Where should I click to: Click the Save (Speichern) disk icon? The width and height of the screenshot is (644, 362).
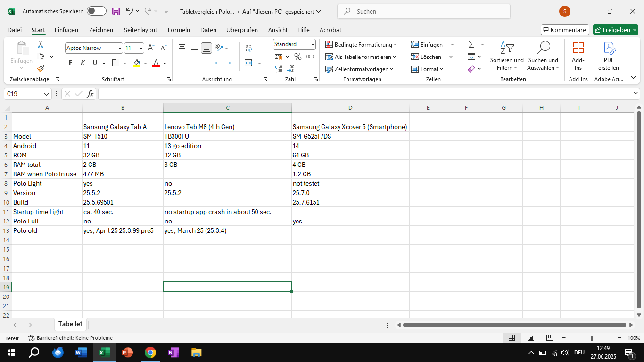(x=116, y=11)
